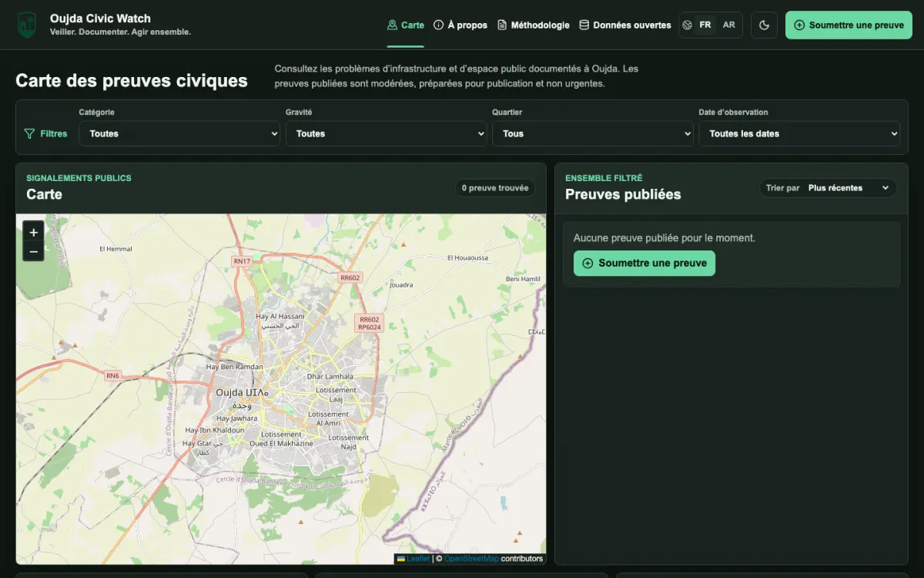This screenshot has height=578, width=924.
Task: Open the Quartier dropdown
Action: [x=592, y=133]
